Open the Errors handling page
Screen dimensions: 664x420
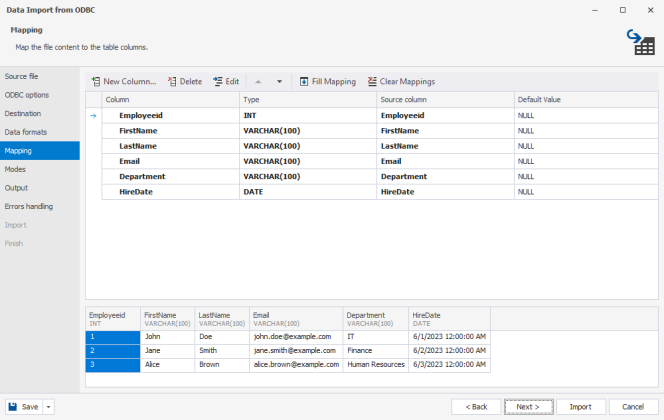click(29, 206)
